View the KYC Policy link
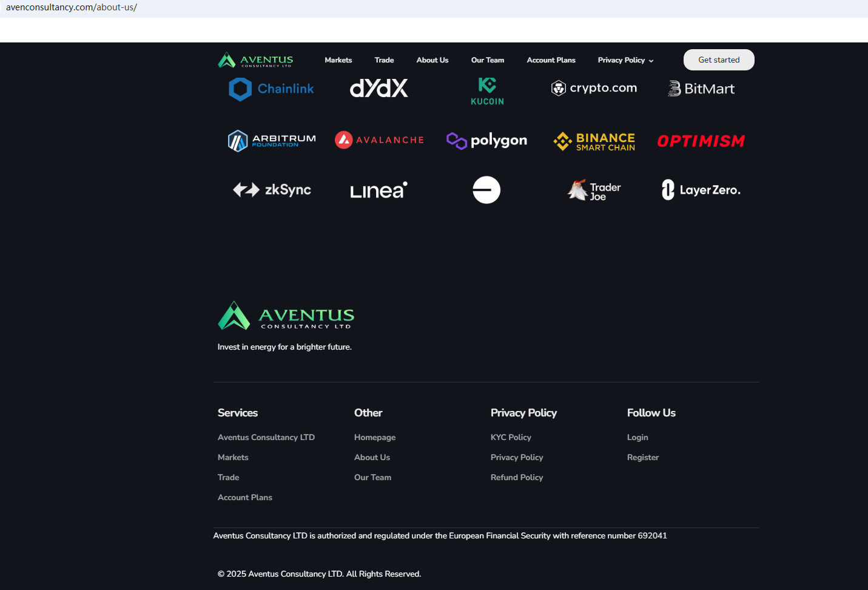 pos(511,437)
